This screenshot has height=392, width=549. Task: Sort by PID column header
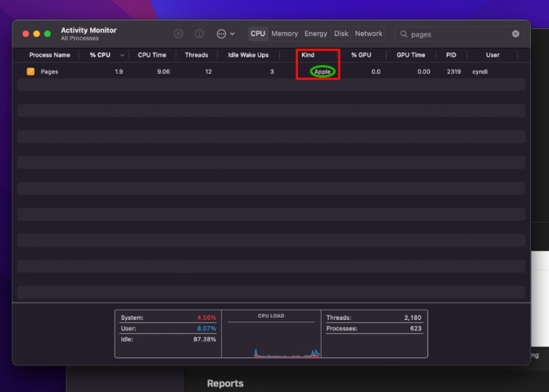[x=451, y=55]
